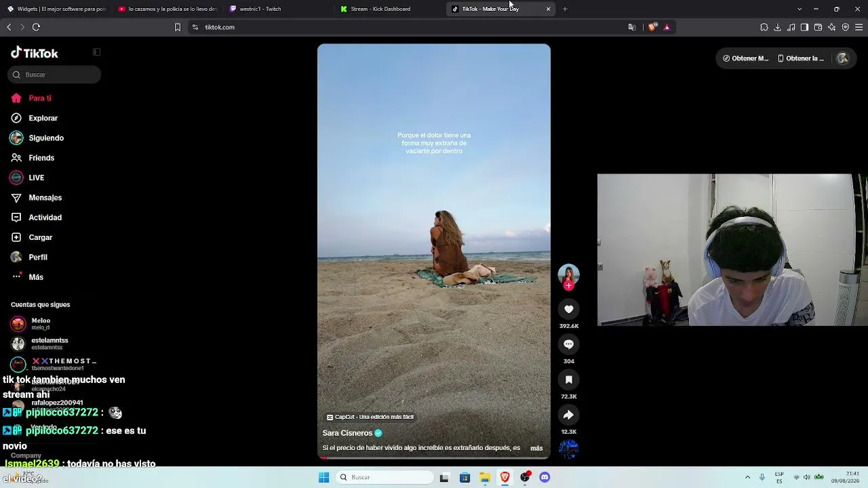Open the tab search dropdown arrow
This screenshot has width=868, height=488.
point(800,9)
